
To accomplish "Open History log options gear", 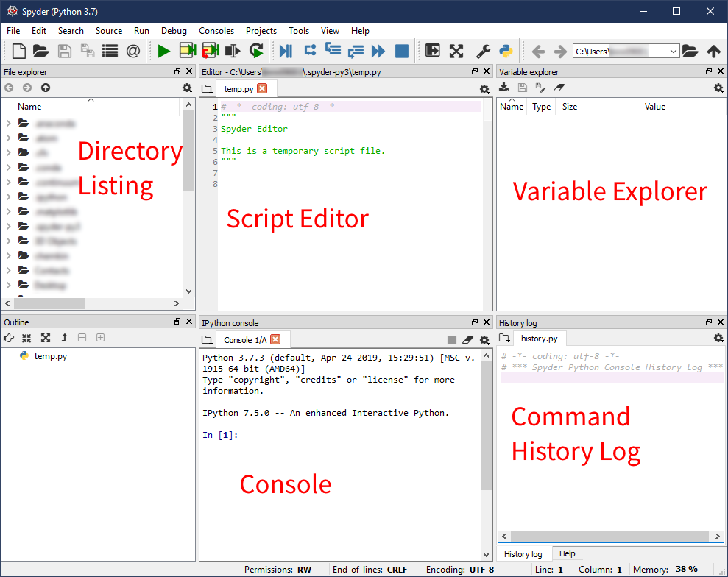I will (718, 338).
